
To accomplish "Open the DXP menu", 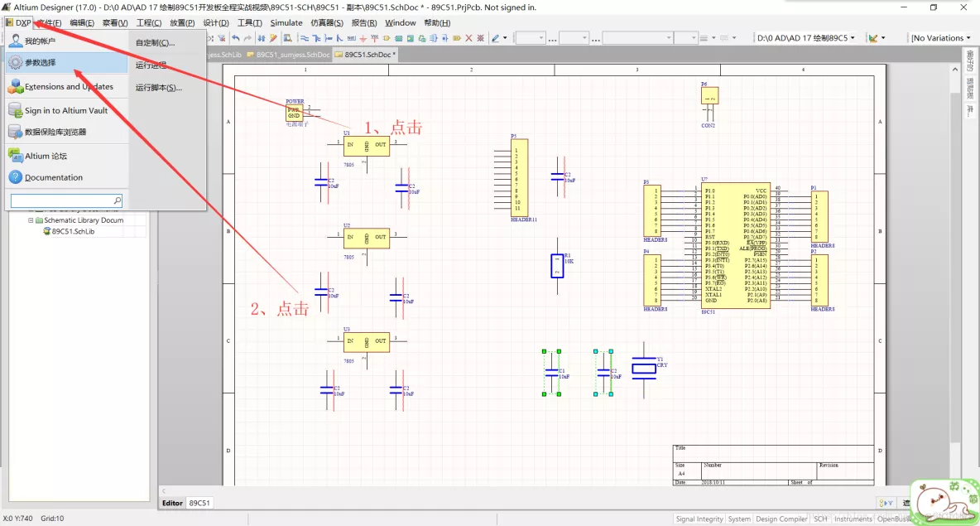I will point(19,22).
